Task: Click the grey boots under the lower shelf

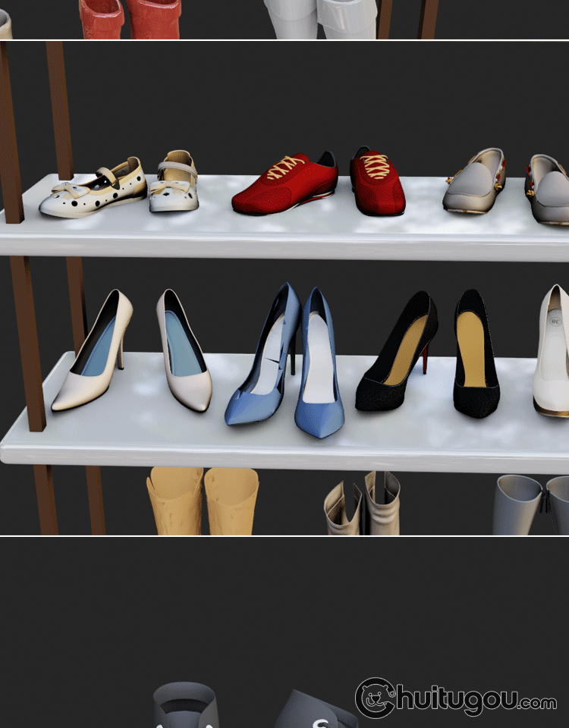Action: (531, 505)
